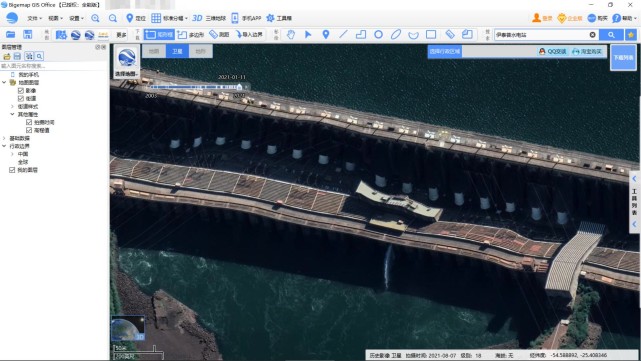Click the open folder icon in toolbar
The width and height of the screenshot is (641, 361).
[11, 35]
